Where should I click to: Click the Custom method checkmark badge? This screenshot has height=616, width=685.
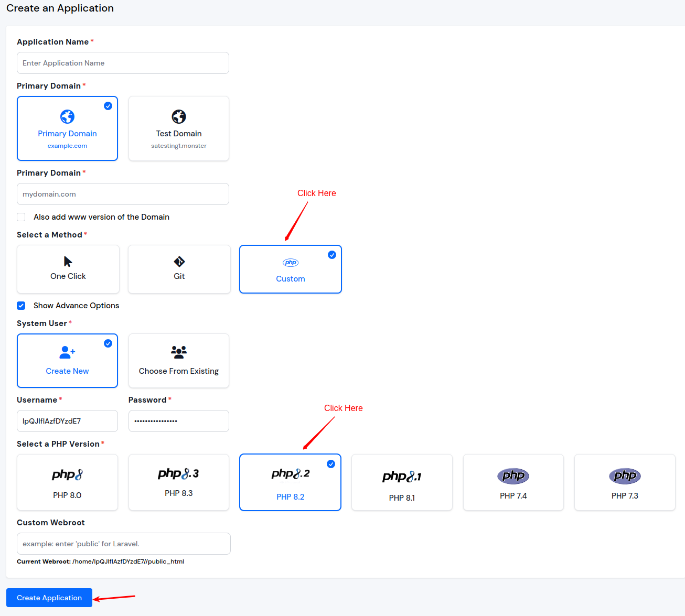(332, 255)
